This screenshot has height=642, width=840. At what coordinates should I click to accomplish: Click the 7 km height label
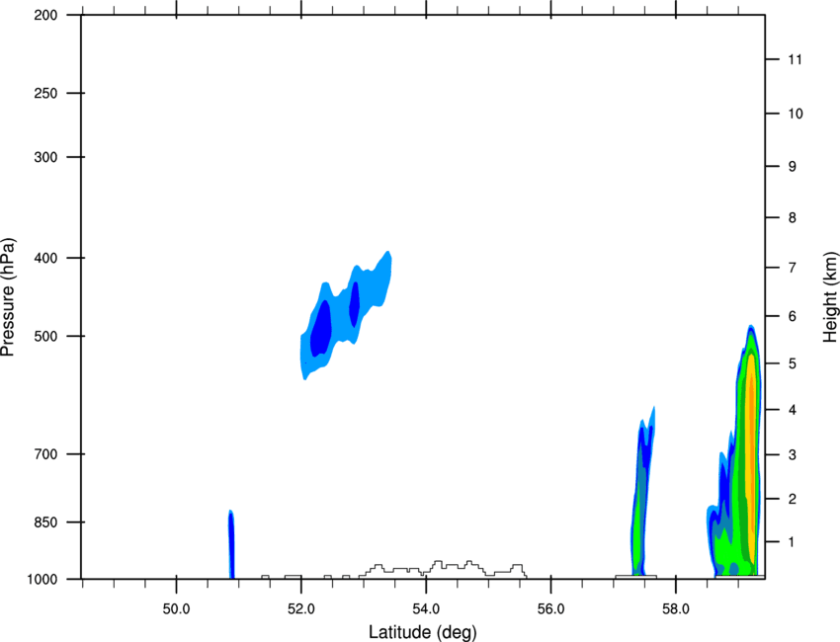click(793, 268)
